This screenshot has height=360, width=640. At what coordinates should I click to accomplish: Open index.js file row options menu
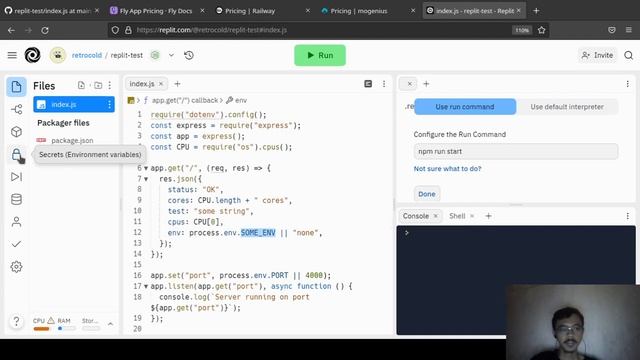(x=109, y=104)
